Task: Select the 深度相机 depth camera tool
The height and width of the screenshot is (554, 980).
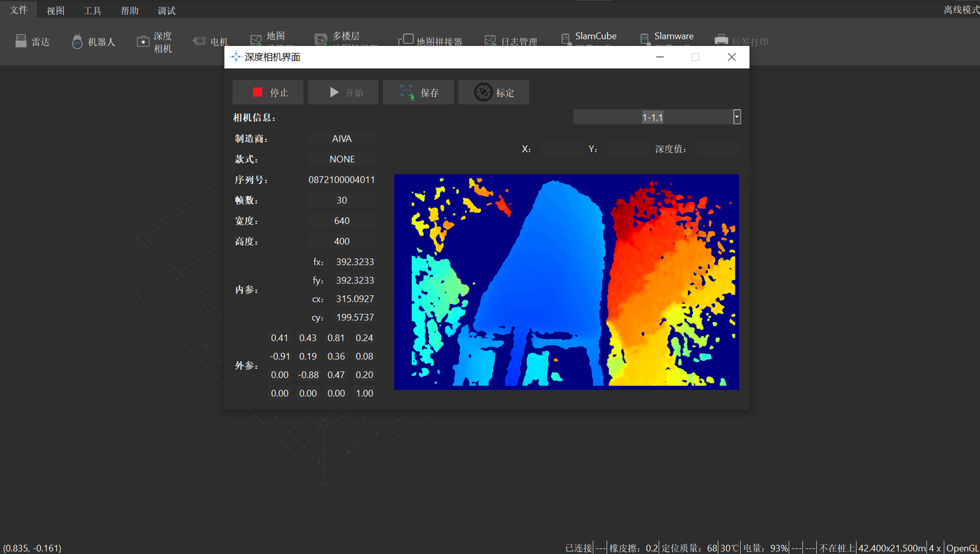Action: click(154, 41)
